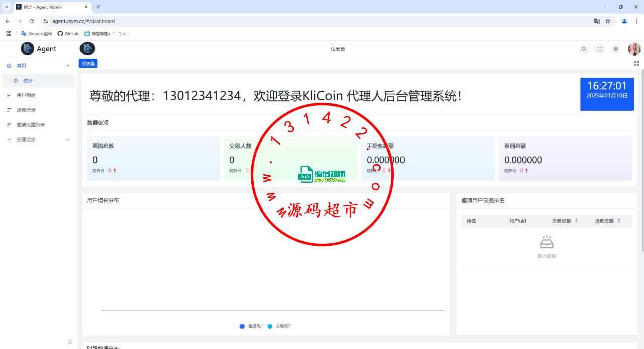The height and width of the screenshot is (349, 644).
Task: Open 交易流水 menu item
Action: click(38, 139)
